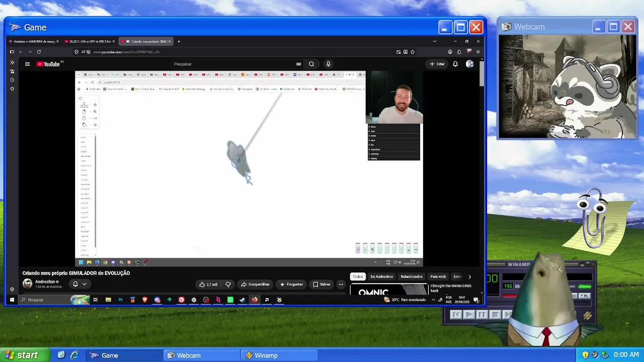Open browser sidebar history clock icon
Viewport: 644px width, 362px height.
click(x=12, y=80)
